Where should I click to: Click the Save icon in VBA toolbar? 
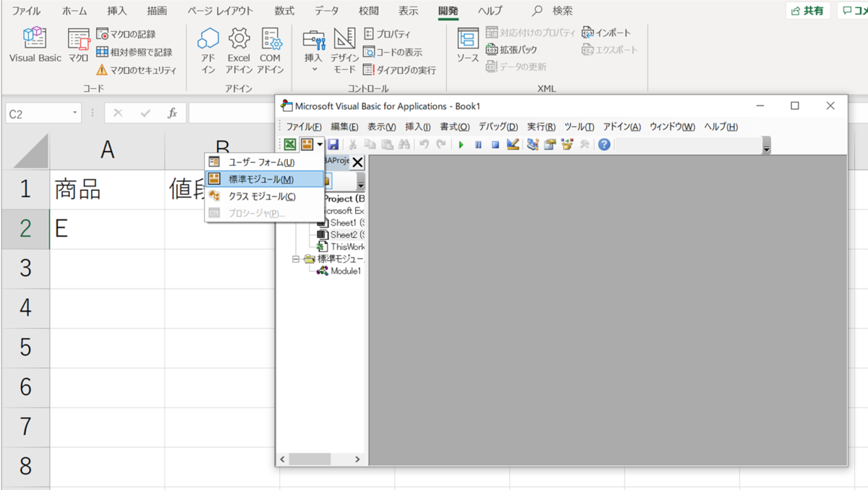(333, 145)
